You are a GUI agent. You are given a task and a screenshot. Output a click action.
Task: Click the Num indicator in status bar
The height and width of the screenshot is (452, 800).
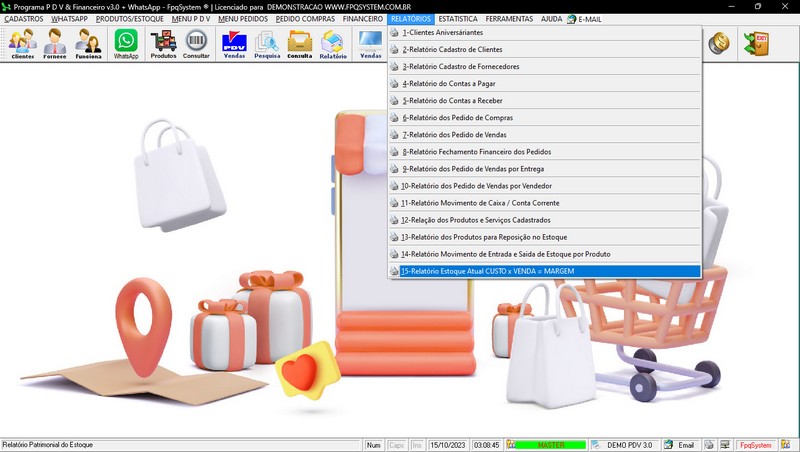tap(373, 445)
